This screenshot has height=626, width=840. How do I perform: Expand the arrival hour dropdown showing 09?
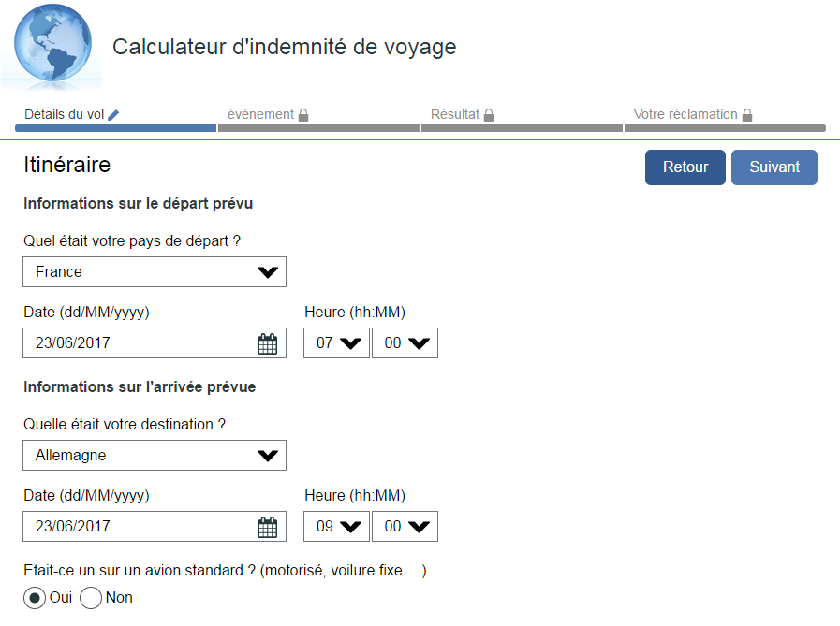click(x=337, y=527)
